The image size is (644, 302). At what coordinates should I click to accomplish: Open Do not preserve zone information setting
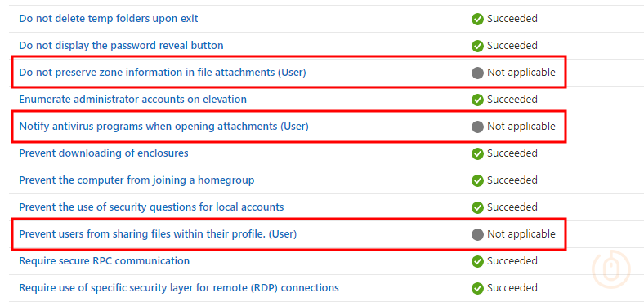[x=163, y=72]
